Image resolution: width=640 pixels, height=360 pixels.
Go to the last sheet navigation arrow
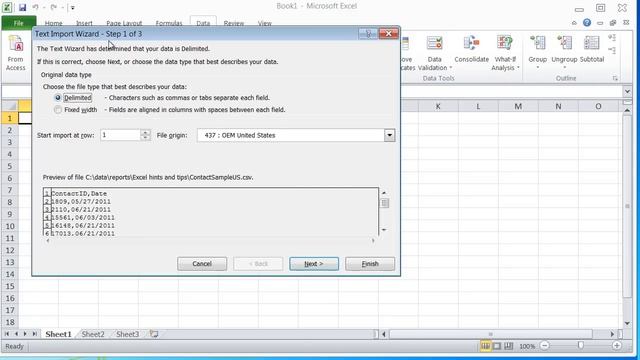[x=35, y=334]
